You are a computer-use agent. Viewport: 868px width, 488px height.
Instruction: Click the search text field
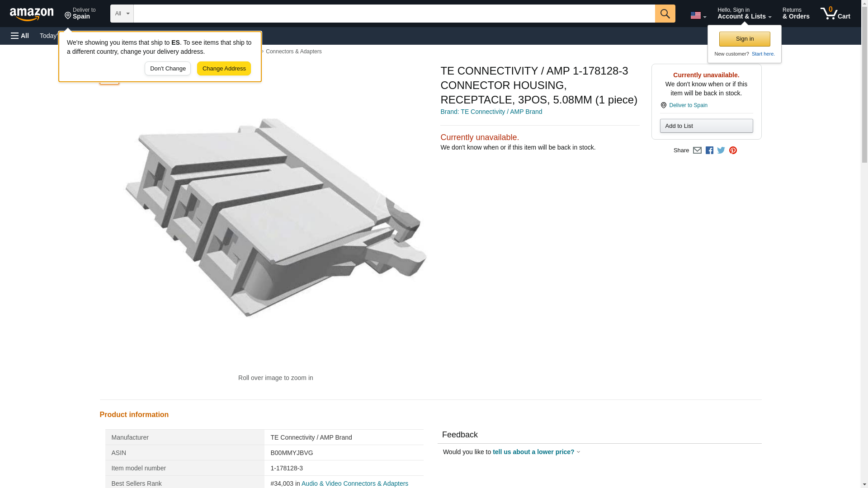(x=394, y=14)
